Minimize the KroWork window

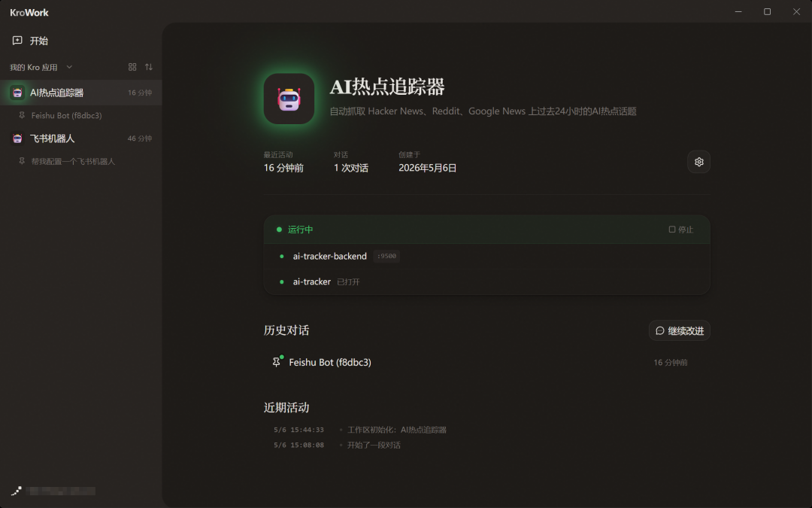[x=738, y=11]
